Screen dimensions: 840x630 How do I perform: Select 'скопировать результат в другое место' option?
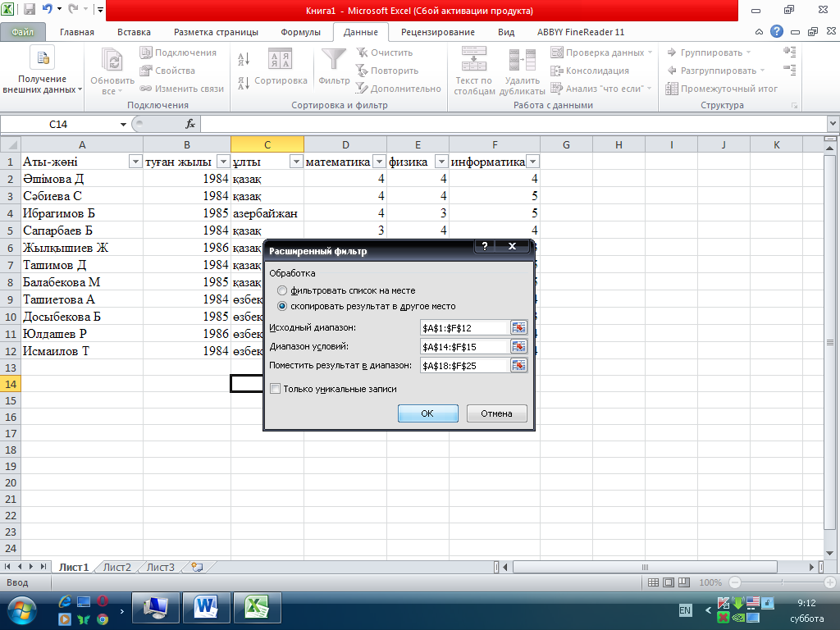click(x=283, y=306)
